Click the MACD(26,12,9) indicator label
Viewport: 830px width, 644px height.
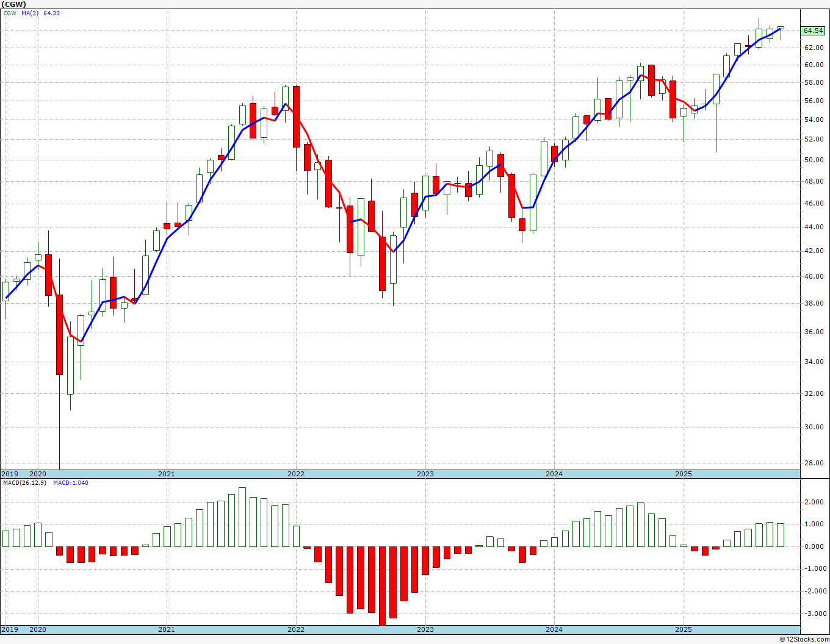pyautogui.click(x=24, y=483)
